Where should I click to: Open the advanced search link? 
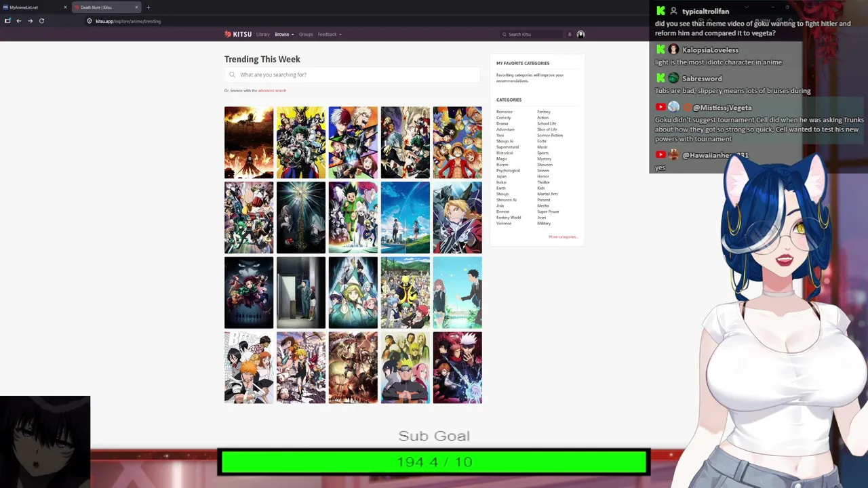click(x=272, y=91)
